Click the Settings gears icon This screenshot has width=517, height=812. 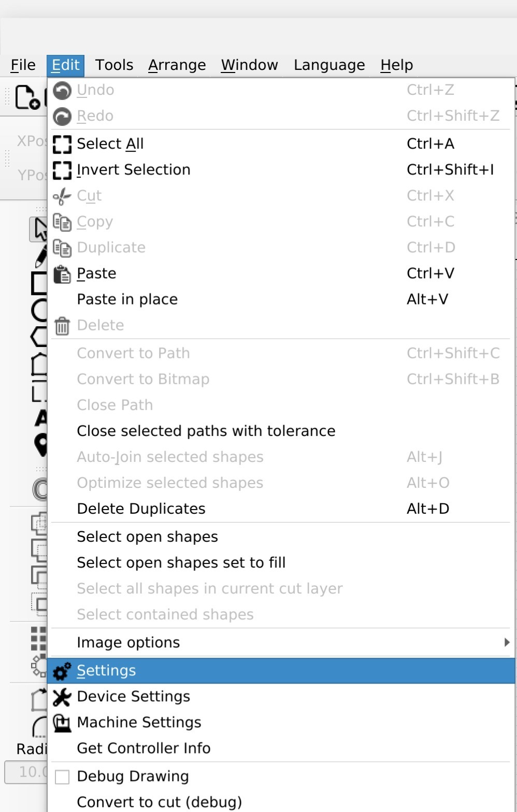[x=62, y=671]
